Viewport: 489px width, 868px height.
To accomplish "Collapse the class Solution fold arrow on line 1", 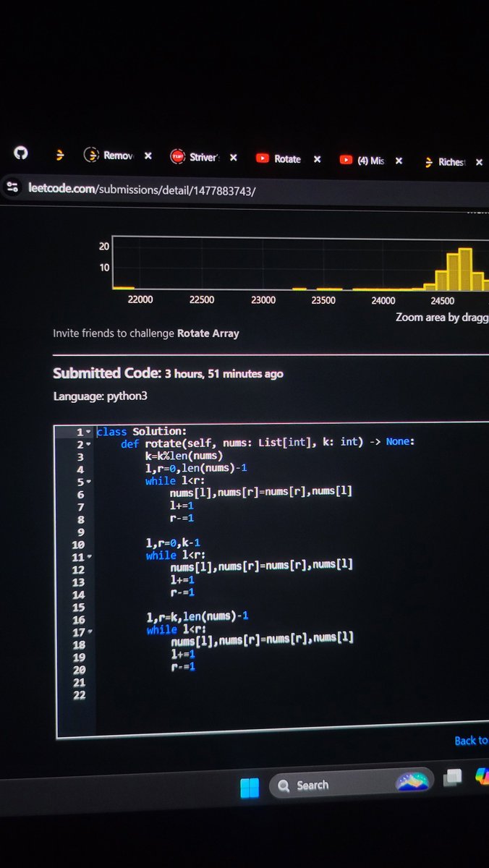I will click(88, 432).
